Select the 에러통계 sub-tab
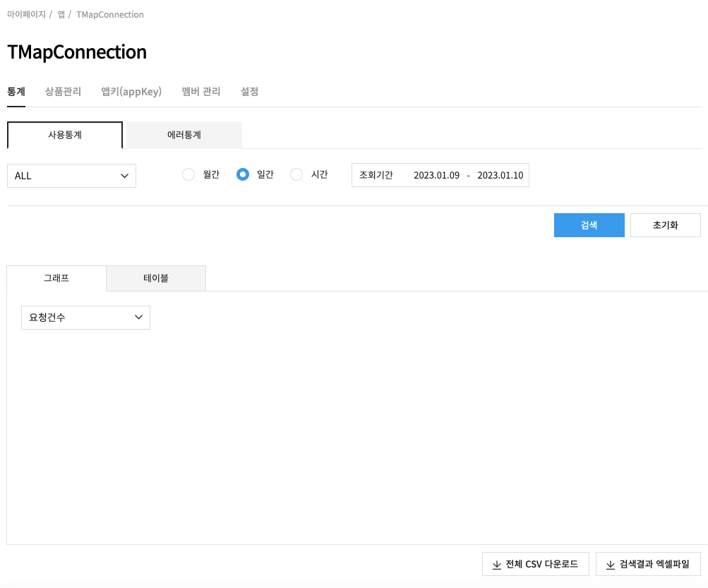708x588 pixels. point(184,135)
